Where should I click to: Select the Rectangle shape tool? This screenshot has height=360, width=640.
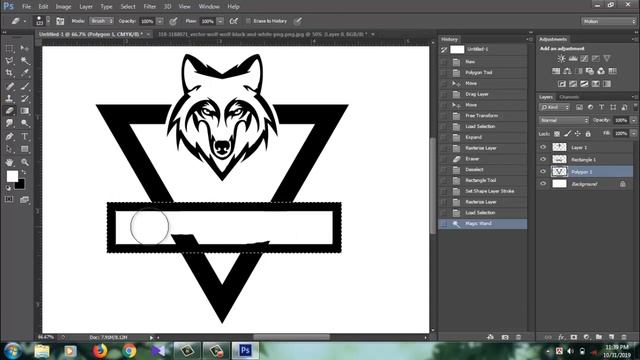(x=24, y=149)
